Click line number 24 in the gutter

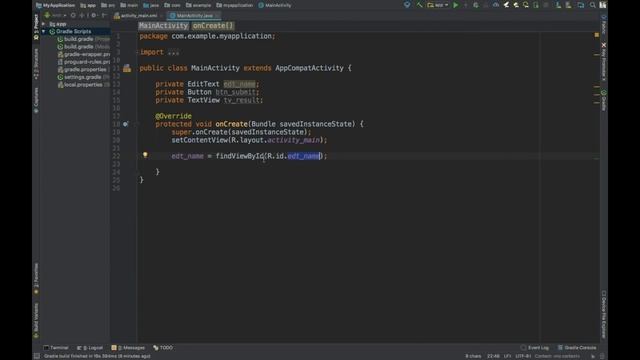(x=116, y=172)
